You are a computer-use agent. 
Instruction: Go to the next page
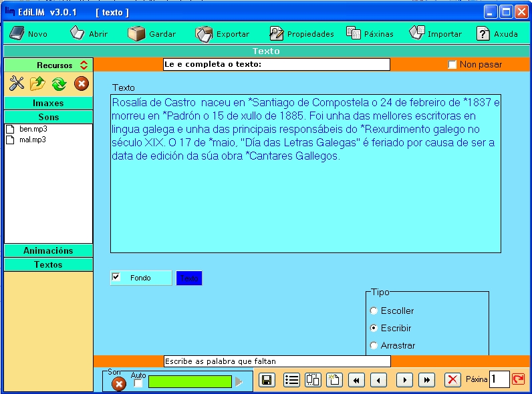[x=404, y=380]
